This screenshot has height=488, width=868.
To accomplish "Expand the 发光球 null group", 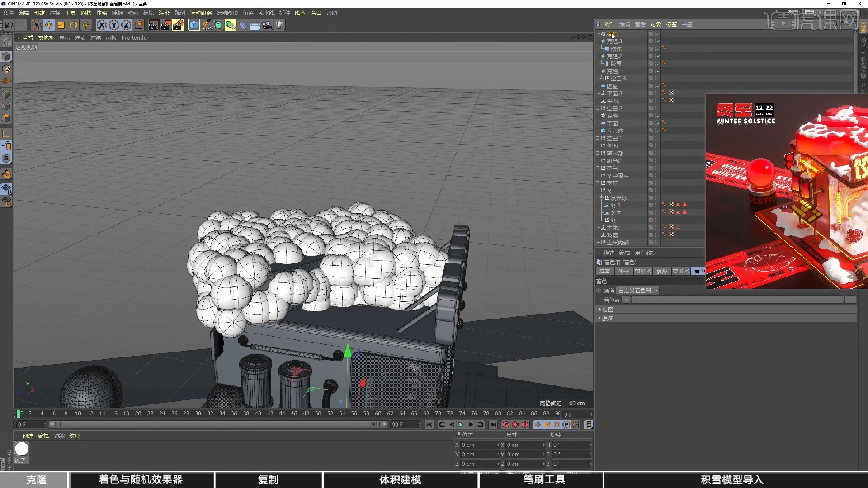I will [x=601, y=198].
